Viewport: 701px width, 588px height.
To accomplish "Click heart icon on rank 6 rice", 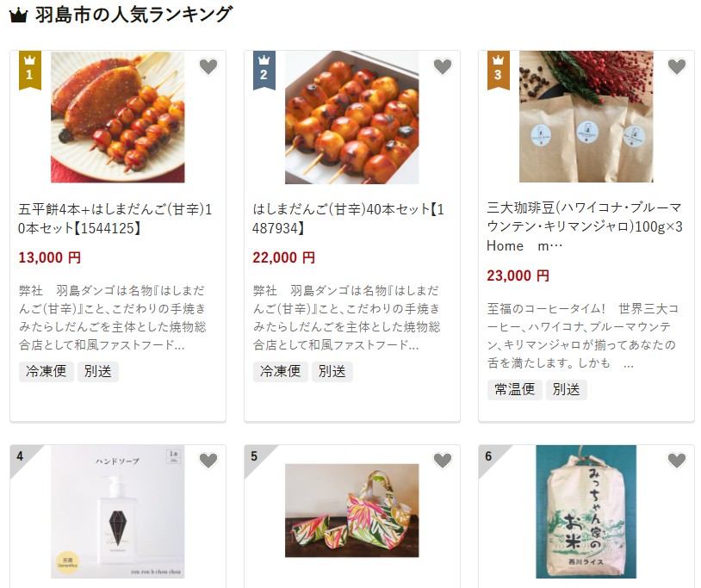I will click(676, 461).
